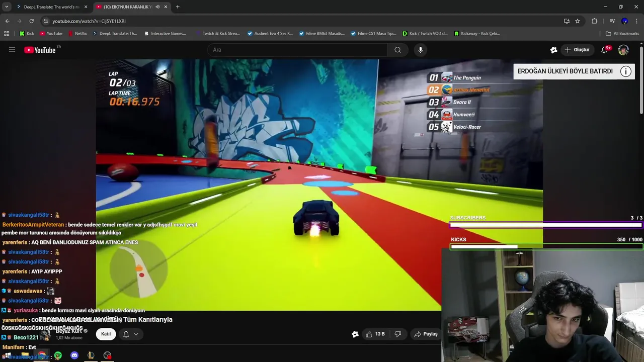Open Chrome from the taskbar
This screenshot has width=644, height=362.
(42, 356)
